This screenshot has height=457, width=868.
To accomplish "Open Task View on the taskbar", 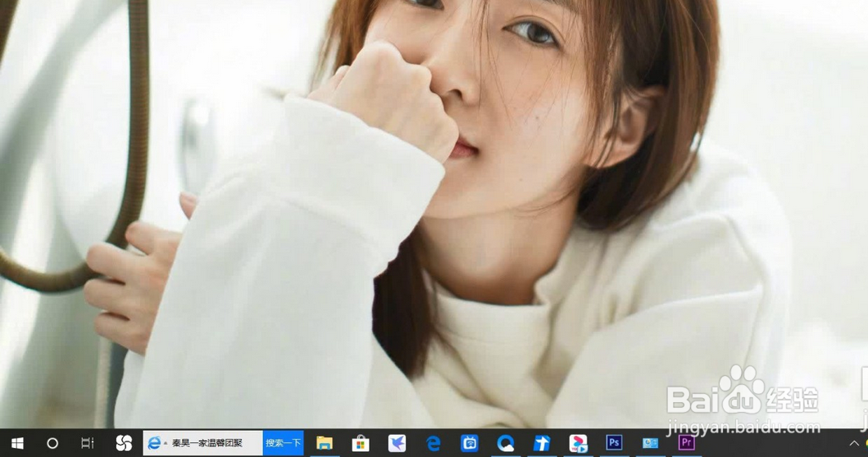I will (x=88, y=443).
